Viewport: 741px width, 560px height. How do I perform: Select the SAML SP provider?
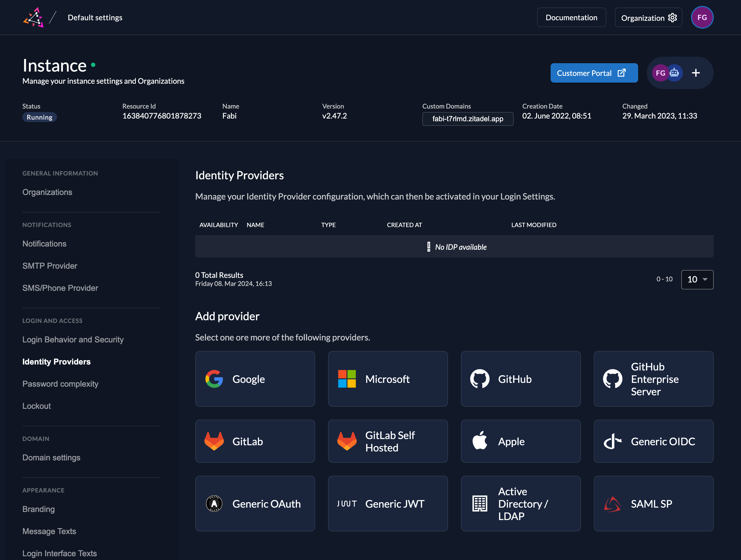pyautogui.click(x=653, y=503)
